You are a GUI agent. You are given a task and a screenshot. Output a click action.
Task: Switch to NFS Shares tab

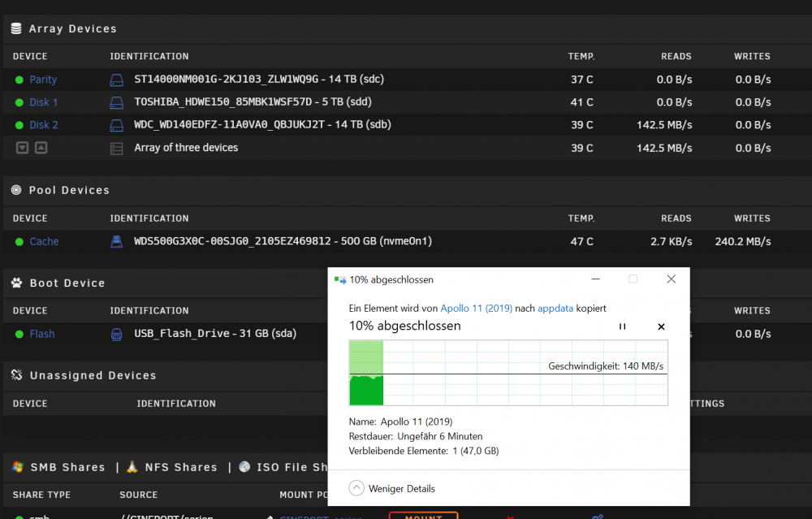[181, 467]
